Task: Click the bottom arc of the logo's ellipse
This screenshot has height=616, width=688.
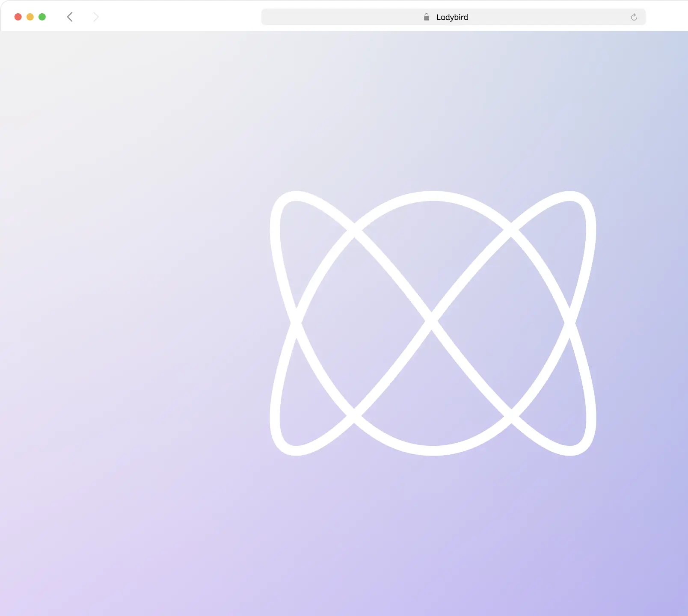Action: point(433,451)
